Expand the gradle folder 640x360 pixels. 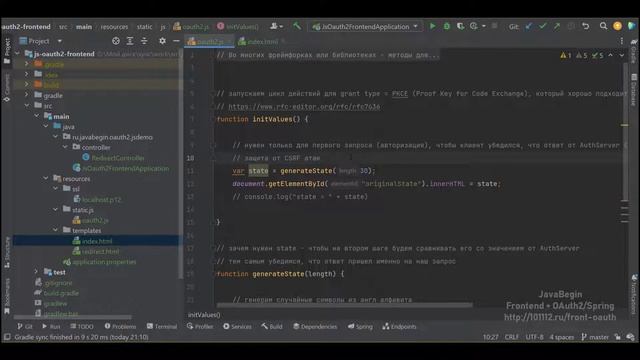click(x=27, y=95)
